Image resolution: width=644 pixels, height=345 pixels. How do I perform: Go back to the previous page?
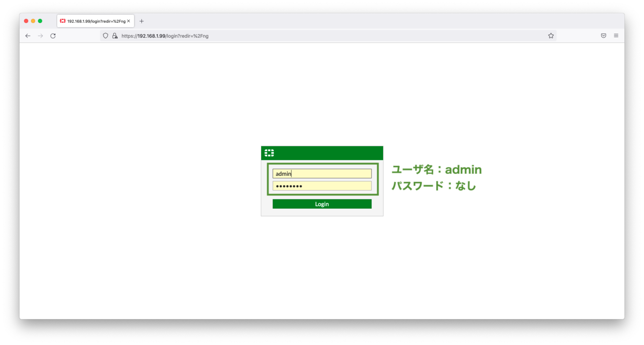(x=28, y=36)
